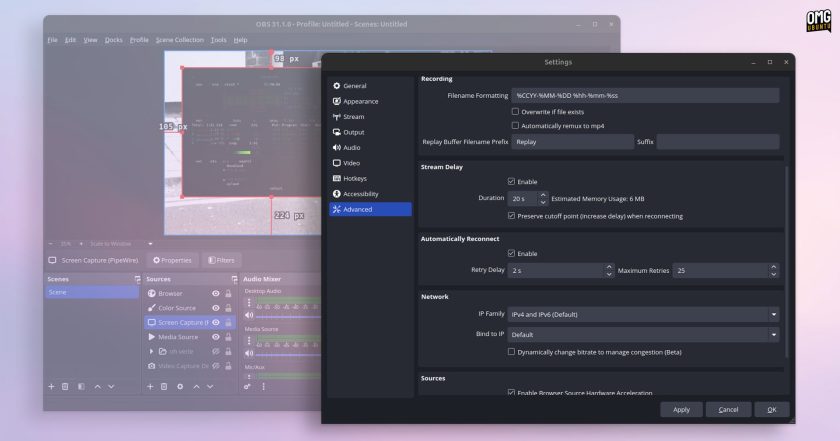Open Video settings category

click(x=370, y=163)
